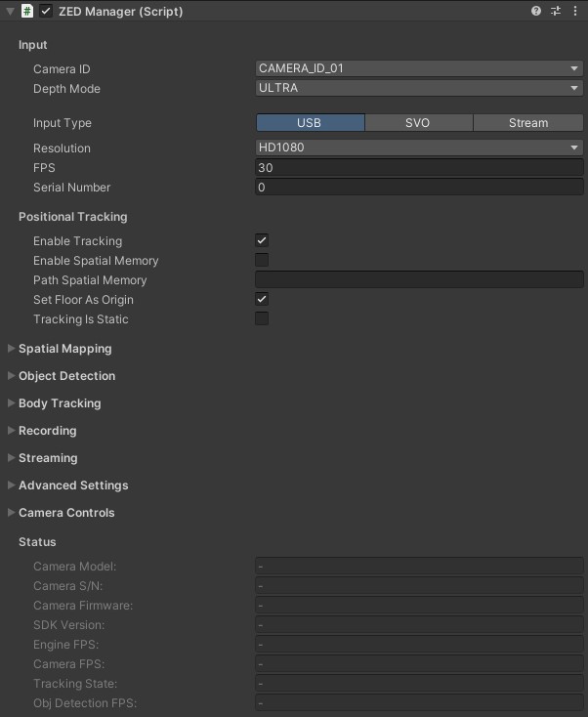Click the ZED Manager (Script) title
The width and height of the screenshot is (588, 717).
coord(121,12)
